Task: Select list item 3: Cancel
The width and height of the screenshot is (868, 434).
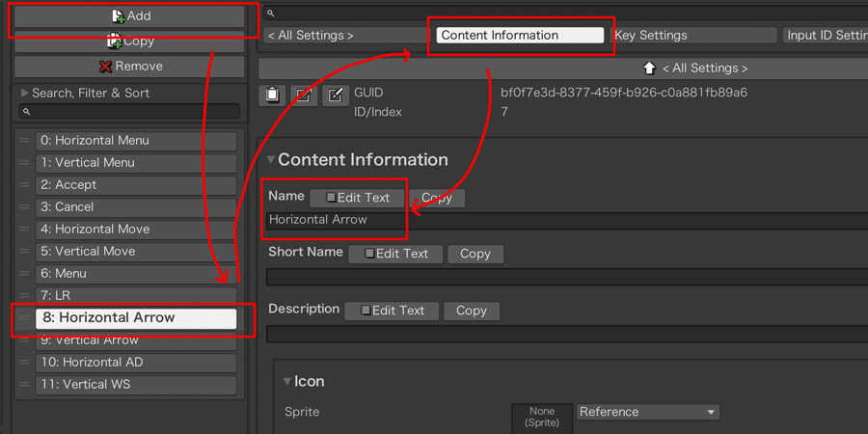Action: tap(136, 207)
